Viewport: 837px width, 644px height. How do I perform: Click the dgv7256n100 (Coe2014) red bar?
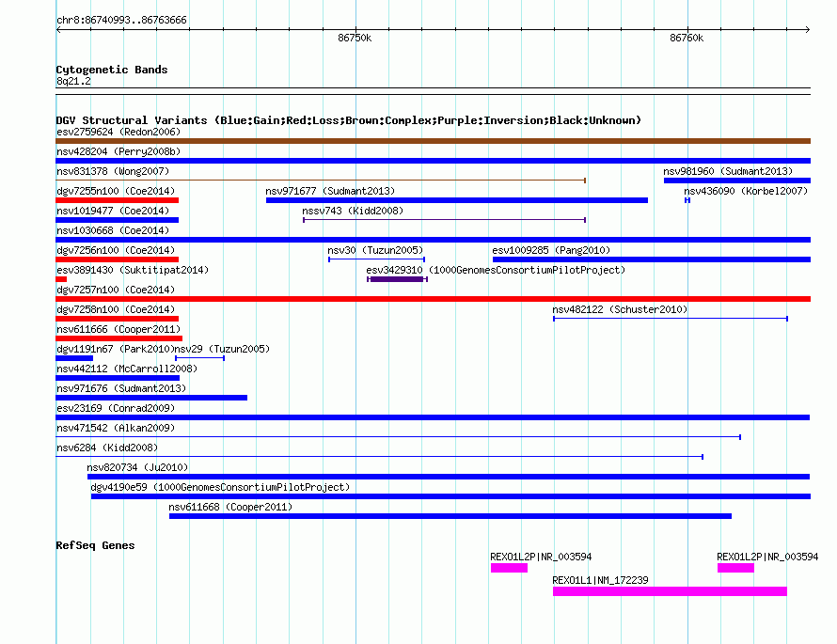(x=117, y=259)
